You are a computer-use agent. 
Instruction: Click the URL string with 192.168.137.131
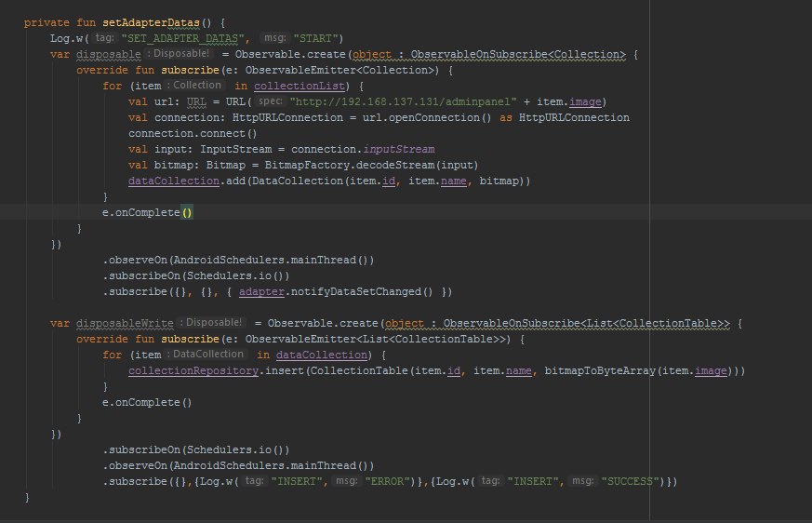[x=403, y=102]
